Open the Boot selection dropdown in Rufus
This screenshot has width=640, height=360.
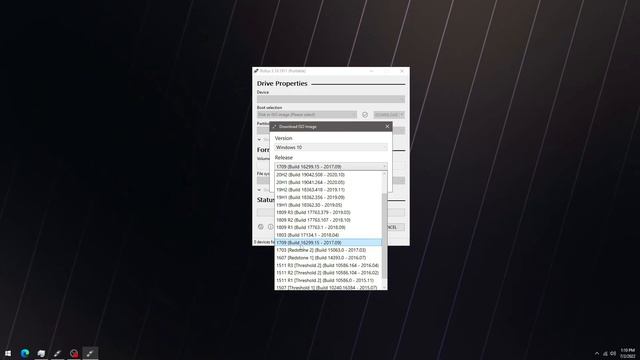click(x=307, y=115)
